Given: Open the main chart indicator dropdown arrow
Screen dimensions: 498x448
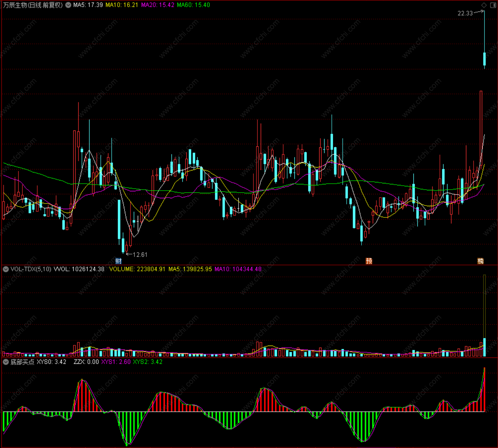Looking at the screenshot, I should click(x=68, y=5).
